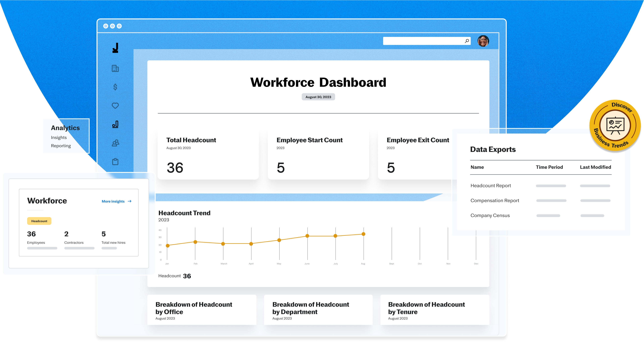The width and height of the screenshot is (644, 362).
Task: Open the Headcount Report export
Action: pos(491,185)
